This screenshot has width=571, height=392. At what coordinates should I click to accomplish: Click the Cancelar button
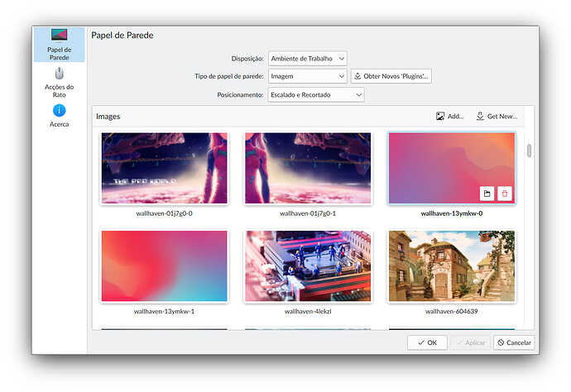click(514, 342)
